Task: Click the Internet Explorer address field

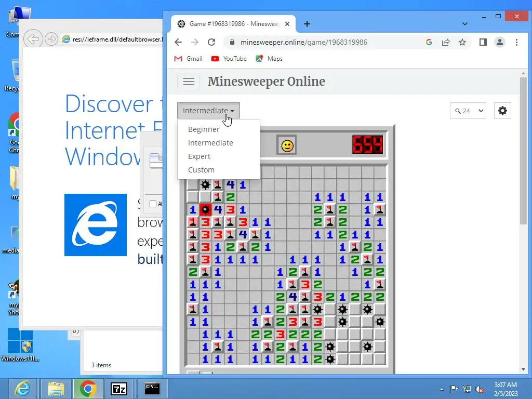Action: 112,39
